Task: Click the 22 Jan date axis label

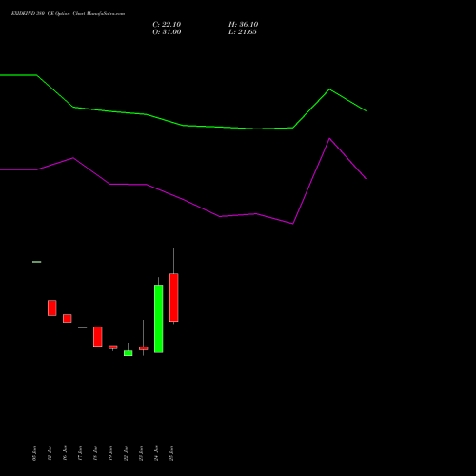Action: [126, 453]
